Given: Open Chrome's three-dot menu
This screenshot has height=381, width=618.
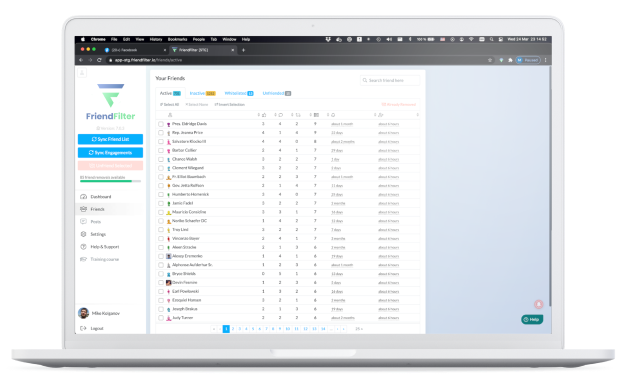Looking at the screenshot, I should tap(545, 60).
